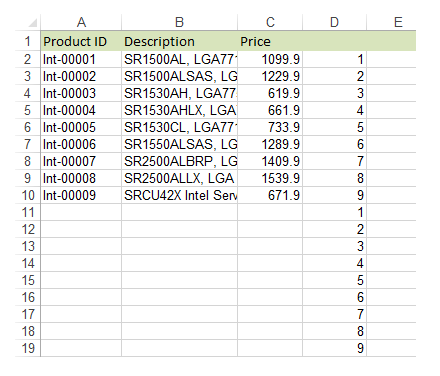Select row 15 header

(28, 280)
